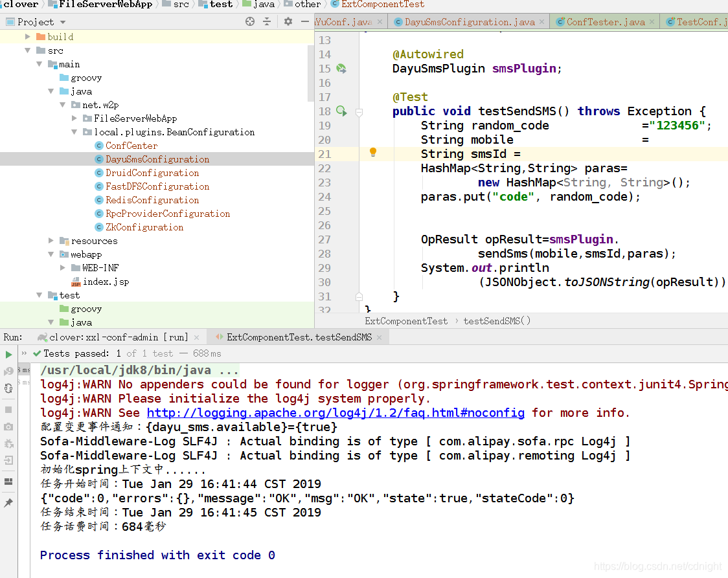Click the Tests passed status text
The height and width of the screenshot is (578, 728).
pos(76,353)
